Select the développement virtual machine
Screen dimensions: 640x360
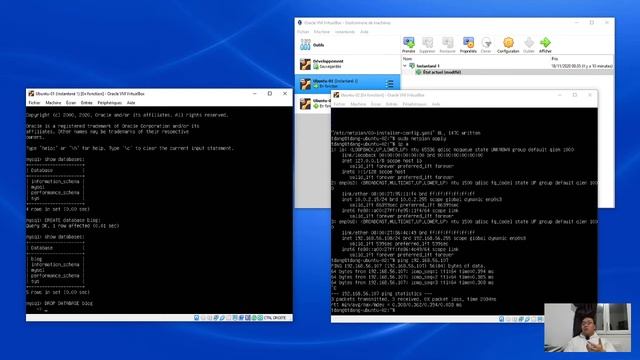coord(347,64)
